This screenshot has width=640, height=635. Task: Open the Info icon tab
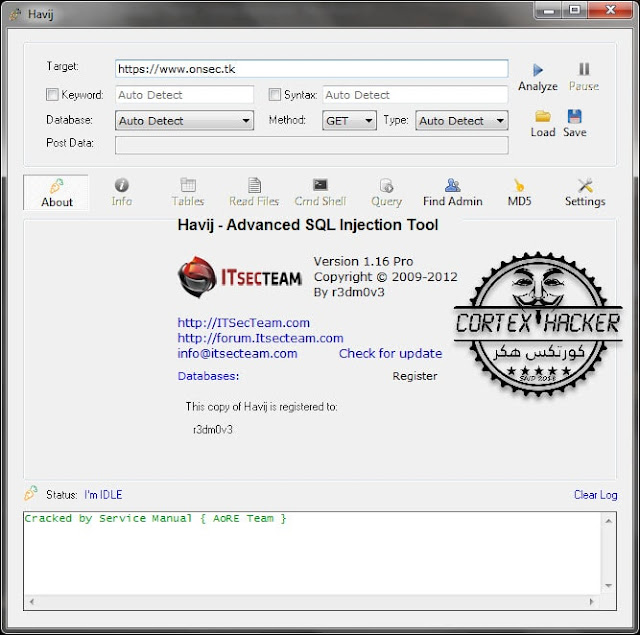[x=122, y=185]
